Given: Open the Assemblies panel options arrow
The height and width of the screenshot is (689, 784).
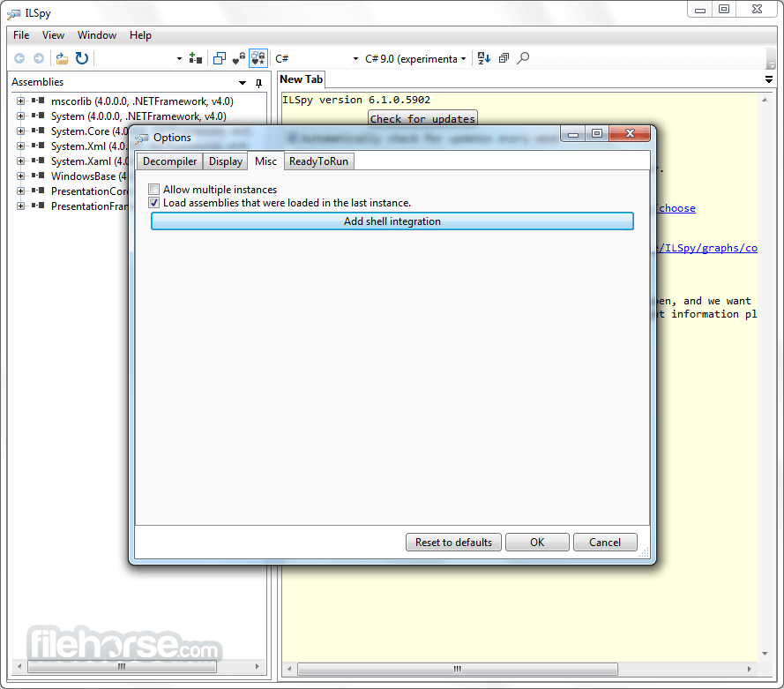Looking at the screenshot, I should point(243,83).
